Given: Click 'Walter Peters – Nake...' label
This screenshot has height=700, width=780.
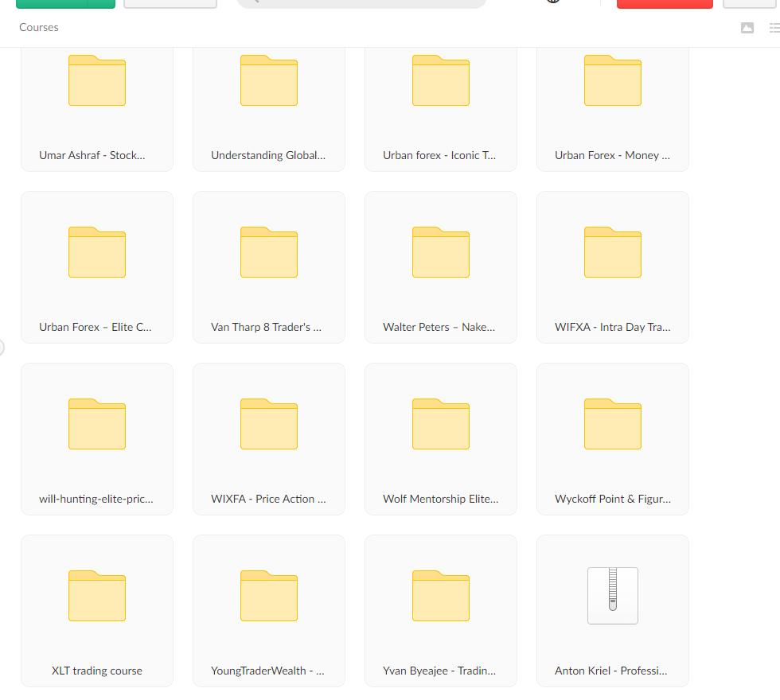Looking at the screenshot, I should (x=439, y=327).
